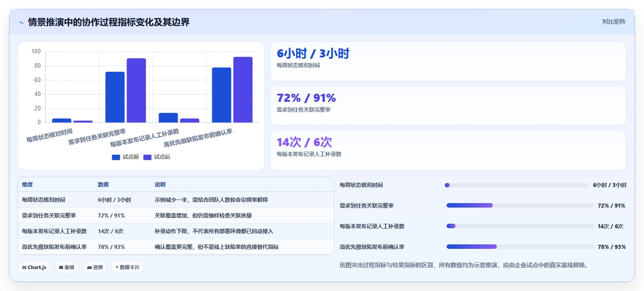Click the progress value 6小时 / 3小时

tap(609, 185)
